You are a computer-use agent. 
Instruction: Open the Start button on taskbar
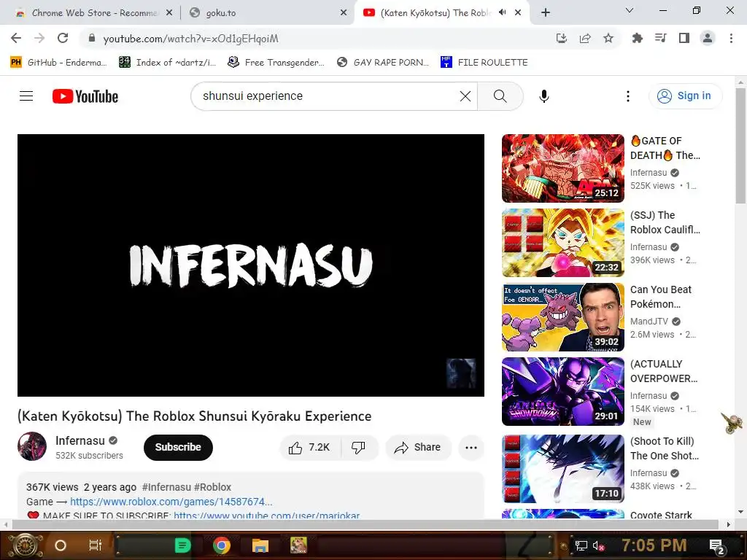(25, 545)
